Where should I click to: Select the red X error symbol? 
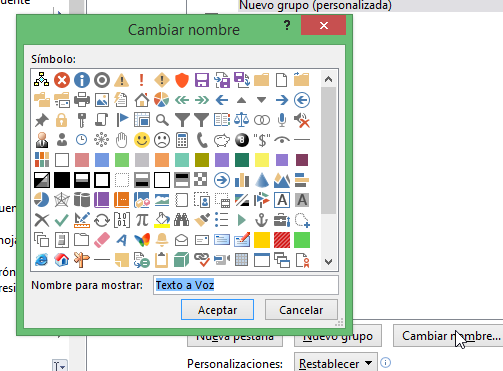(62, 80)
